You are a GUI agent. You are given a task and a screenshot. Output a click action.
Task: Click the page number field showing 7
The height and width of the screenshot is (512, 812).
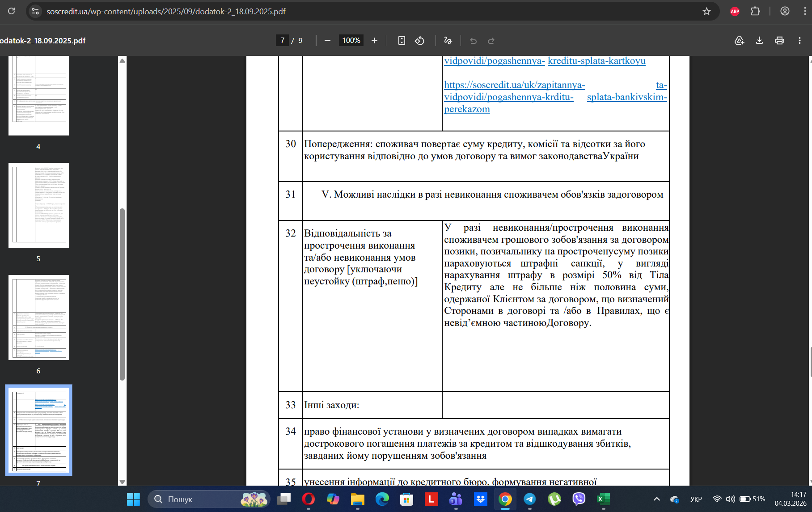point(282,40)
